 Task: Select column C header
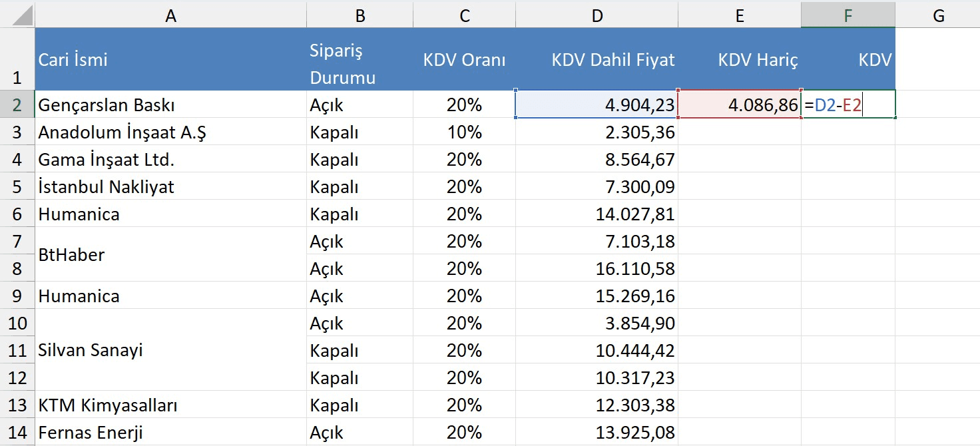464,15
